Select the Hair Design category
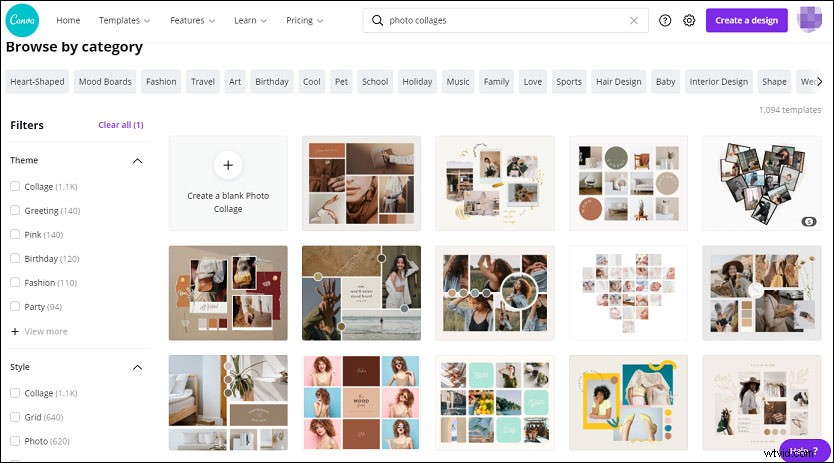 619,81
